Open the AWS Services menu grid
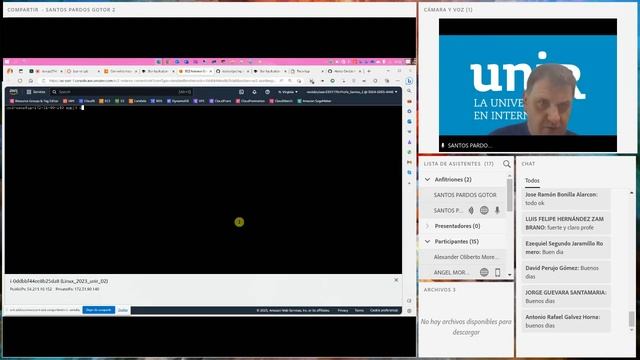The width and height of the screenshot is (640, 360). coord(36,92)
